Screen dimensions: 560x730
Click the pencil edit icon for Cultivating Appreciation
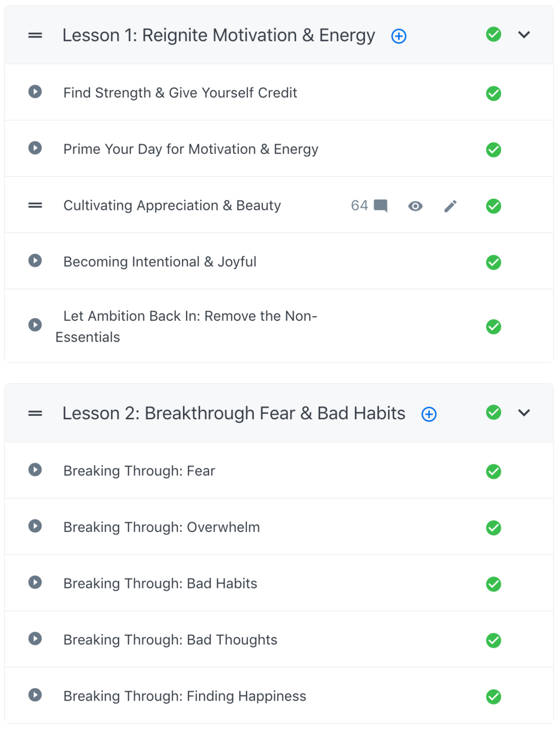point(450,206)
